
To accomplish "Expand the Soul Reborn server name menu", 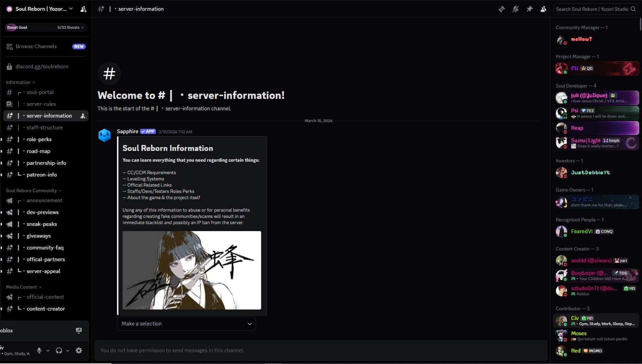I will (41, 9).
